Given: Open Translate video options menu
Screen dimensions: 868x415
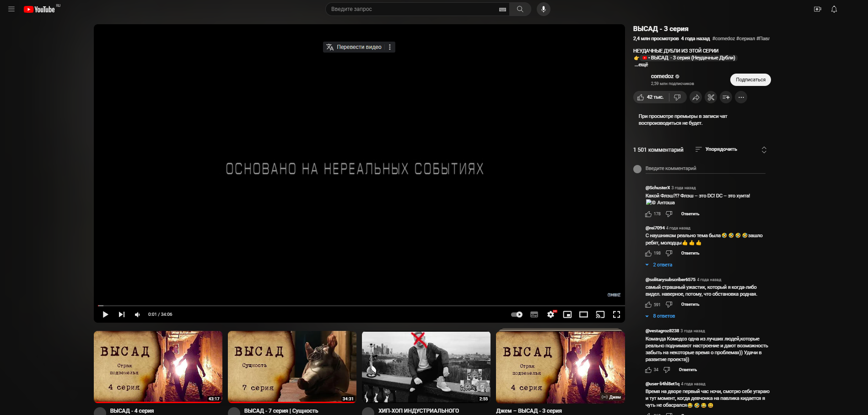Looking at the screenshot, I should (390, 47).
